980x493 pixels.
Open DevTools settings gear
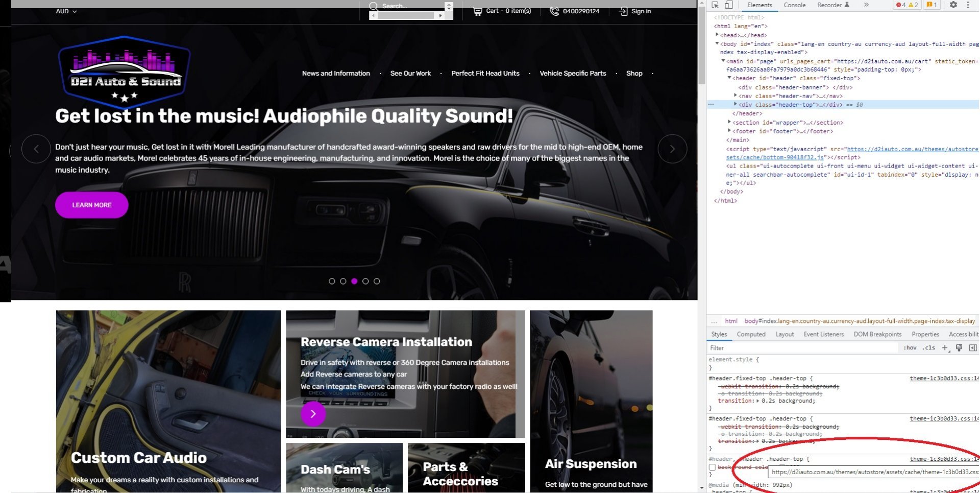point(953,5)
